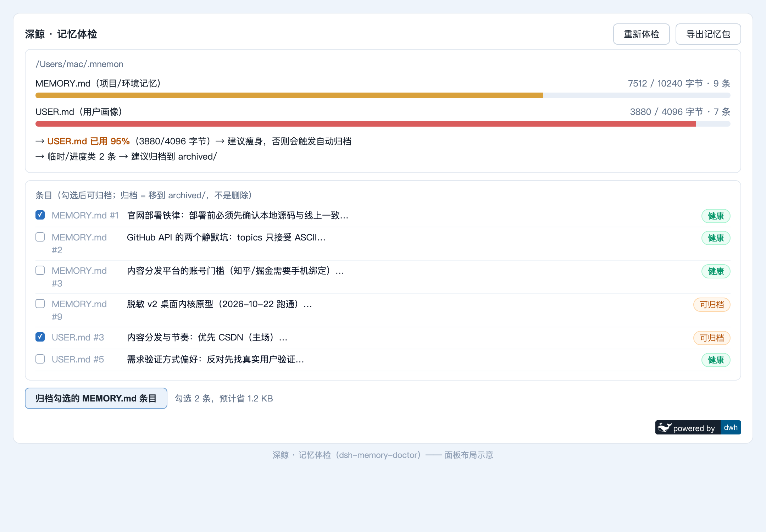Screen dimensions: 766x532
Task: Click 7512 / 10240 字节 · 9 条 value
Action: pos(679,83)
